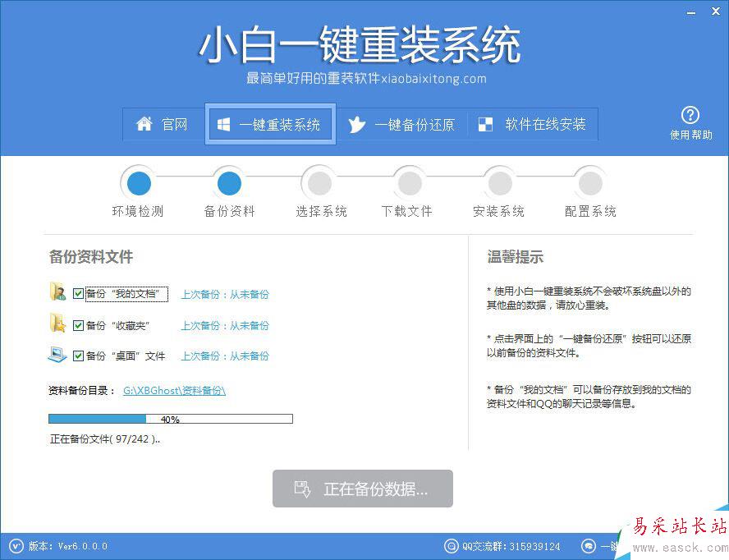729x560 pixels.
Task: Click the version V icon in status bar
Action: (16, 545)
